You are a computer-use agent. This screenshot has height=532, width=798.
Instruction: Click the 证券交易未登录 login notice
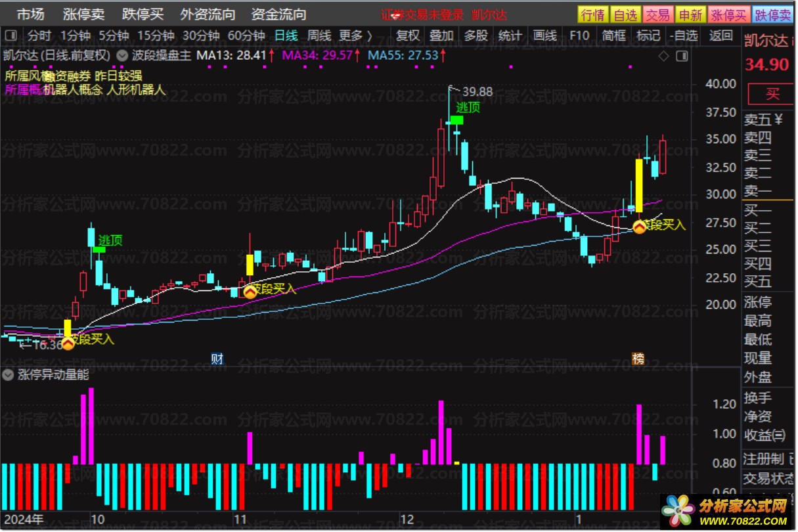pos(422,15)
